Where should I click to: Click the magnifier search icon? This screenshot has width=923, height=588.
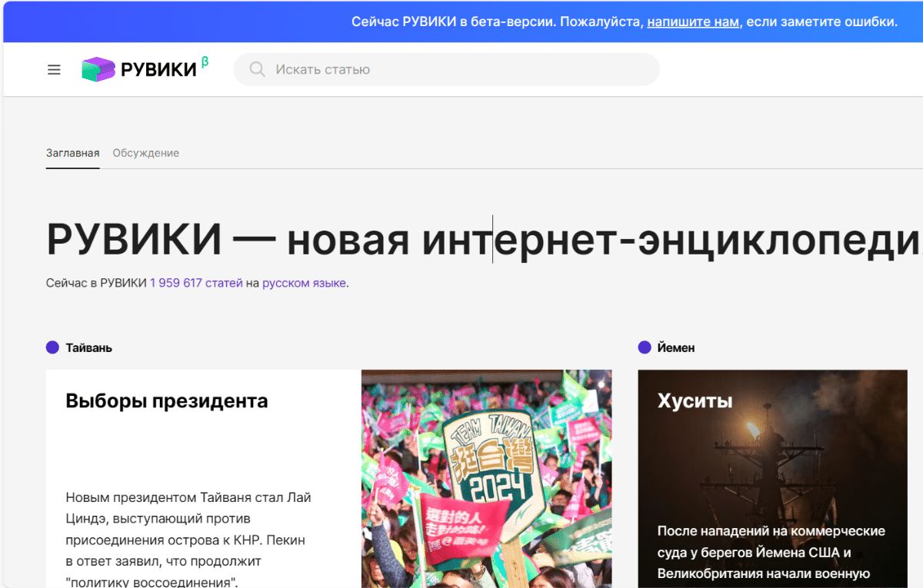pyautogui.click(x=257, y=70)
